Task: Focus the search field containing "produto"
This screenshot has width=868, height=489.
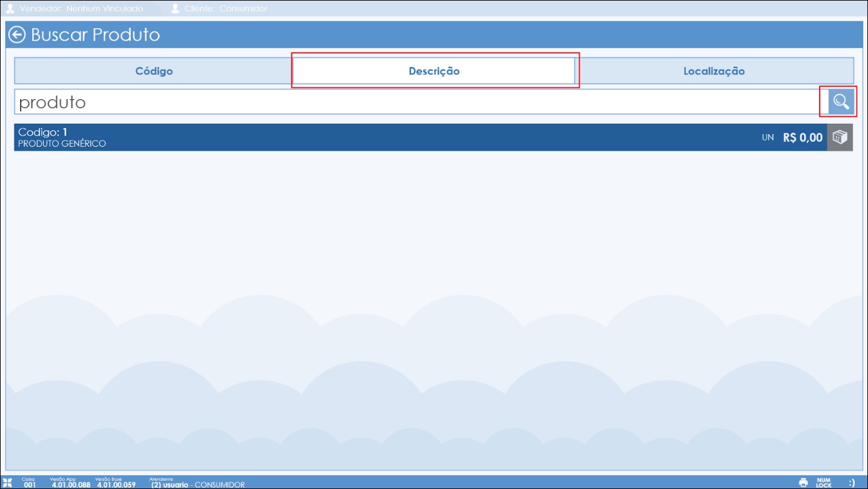Action: [x=421, y=102]
